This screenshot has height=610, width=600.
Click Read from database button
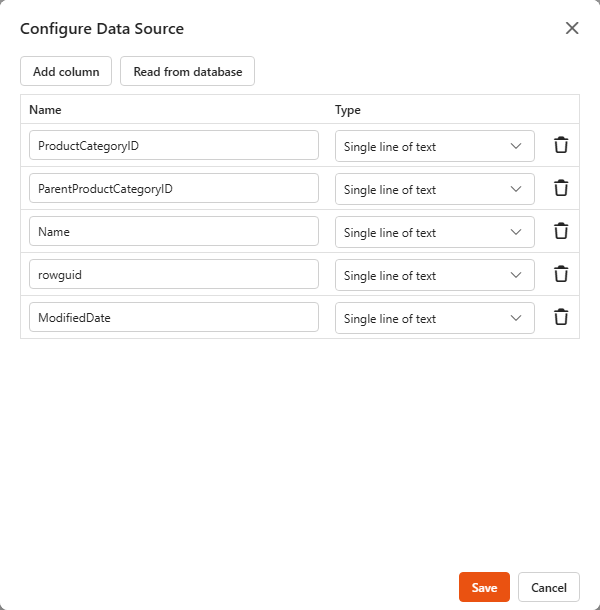tap(188, 71)
